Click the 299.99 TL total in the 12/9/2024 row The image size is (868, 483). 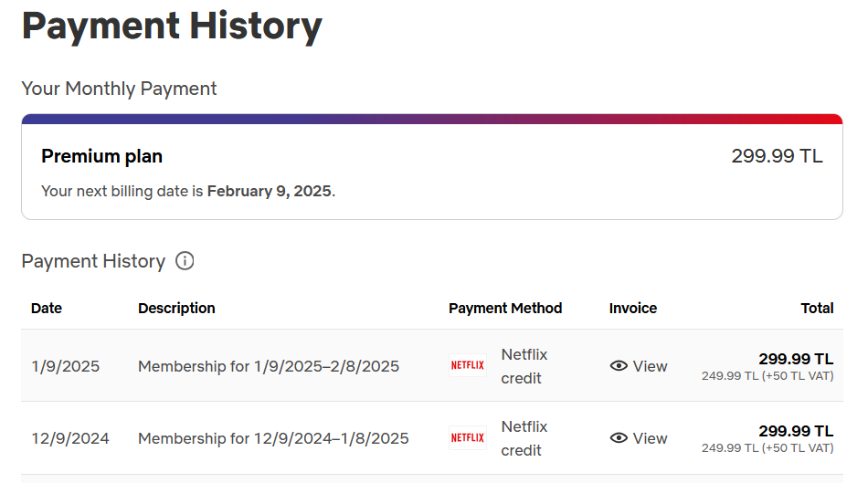point(795,431)
